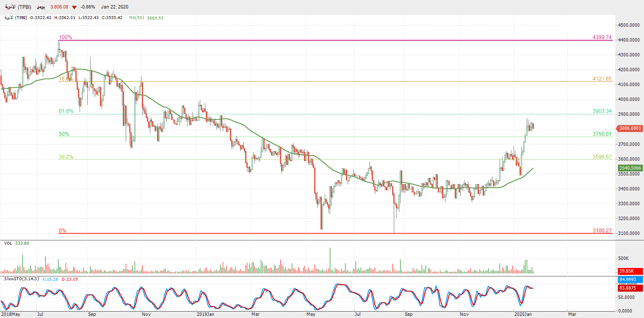Click the 2019Jan time axis label

206,315
